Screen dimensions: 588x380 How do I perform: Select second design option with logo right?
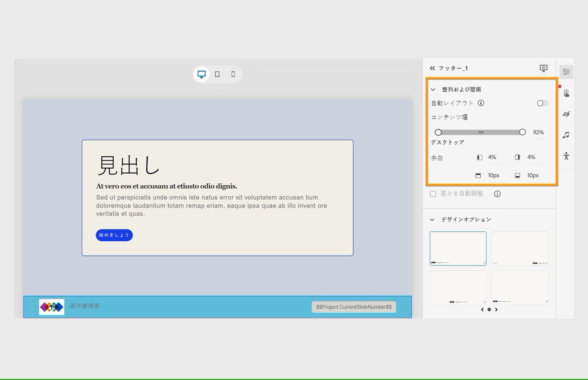point(520,249)
